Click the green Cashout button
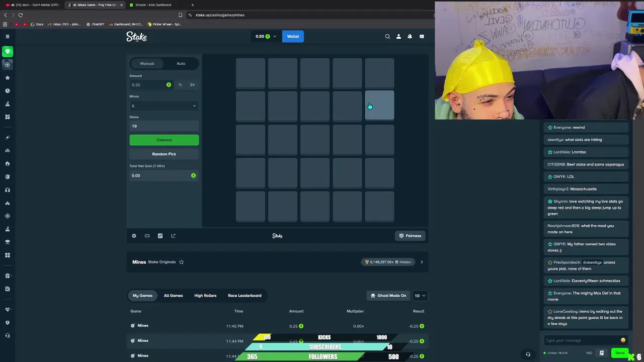 pyautogui.click(x=164, y=140)
